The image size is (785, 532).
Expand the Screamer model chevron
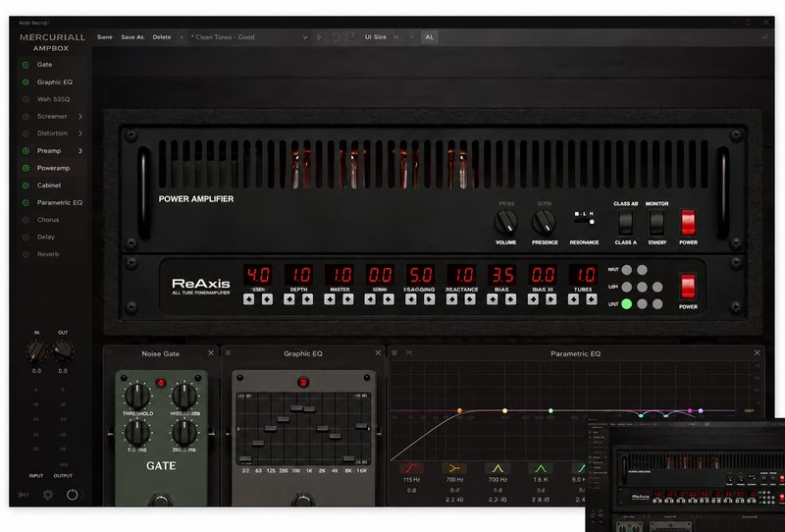tap(80, 116)
